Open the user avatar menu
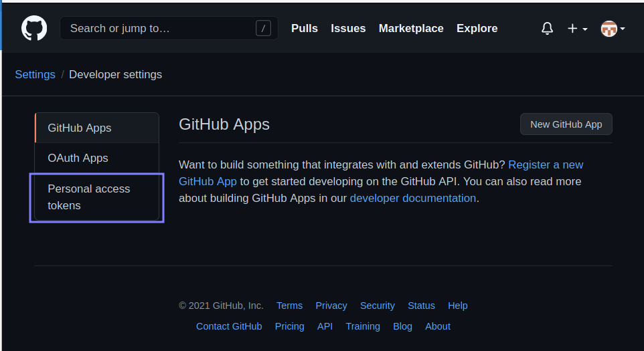 (612, 29)
